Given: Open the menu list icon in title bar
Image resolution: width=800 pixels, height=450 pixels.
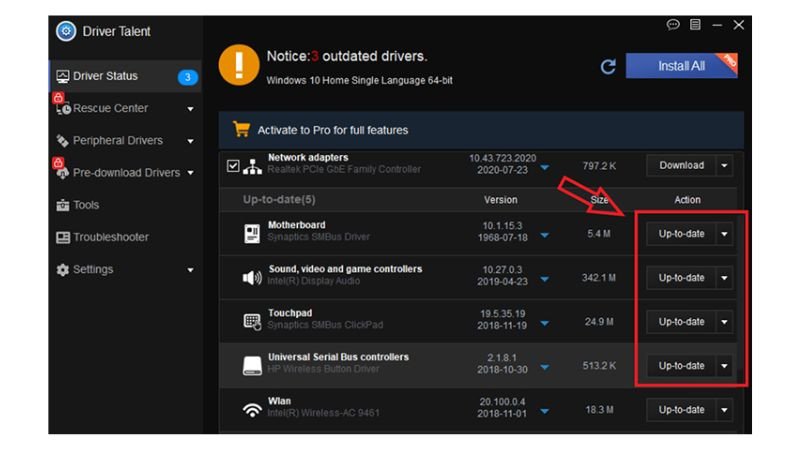Looking at the screenshot, I should tap(695, 24).
